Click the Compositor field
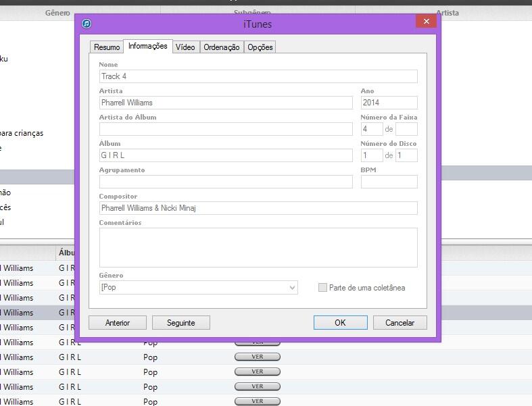The image size is (532, 406). [x=258, y=208]
